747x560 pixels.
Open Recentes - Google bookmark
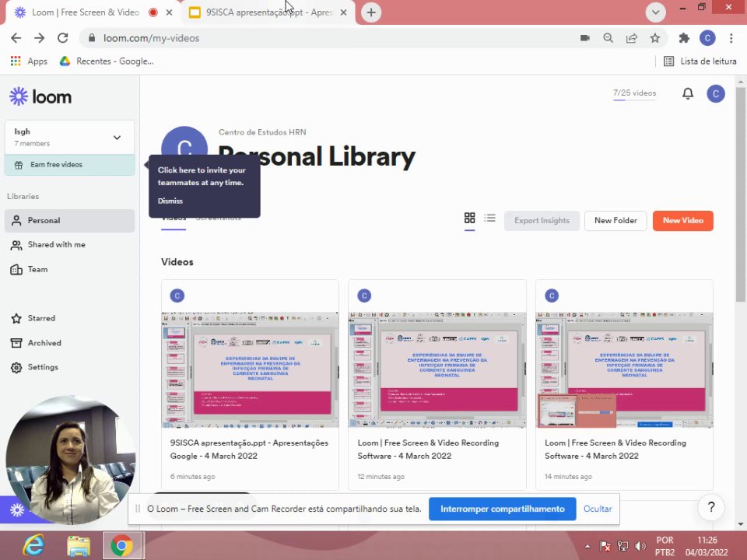click(x=107, y=61)
